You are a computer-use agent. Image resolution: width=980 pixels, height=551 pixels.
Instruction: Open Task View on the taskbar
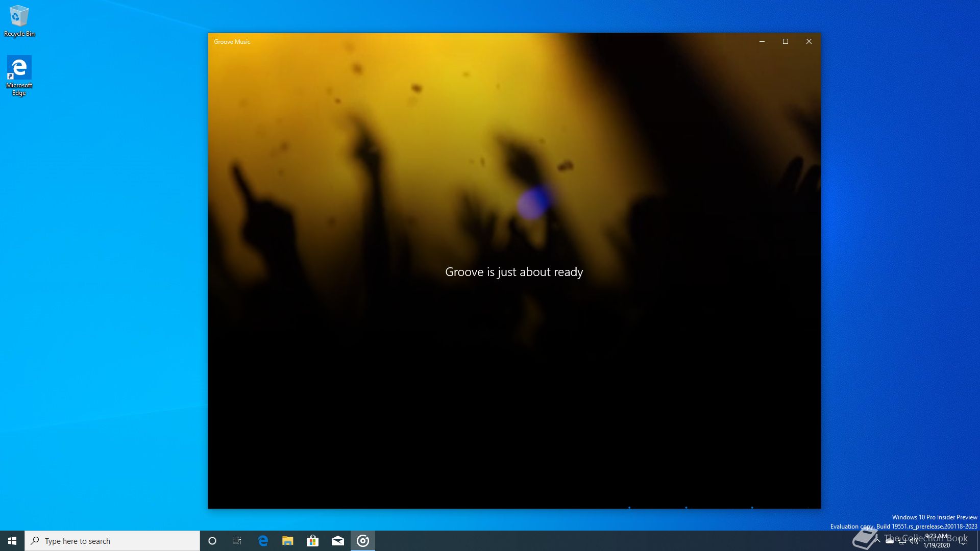click(237, 541)
